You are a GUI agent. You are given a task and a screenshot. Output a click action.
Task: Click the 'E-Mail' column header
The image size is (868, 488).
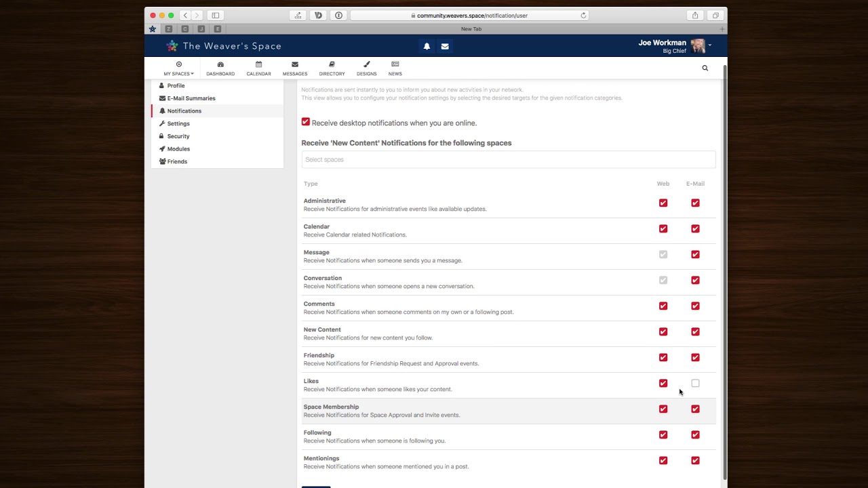click(695, 184)
